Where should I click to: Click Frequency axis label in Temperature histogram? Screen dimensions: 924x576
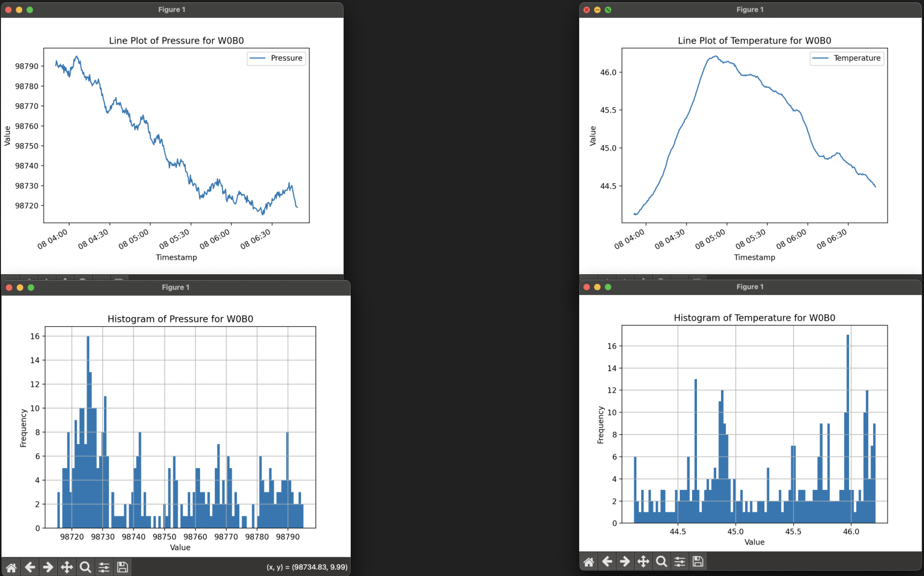pos(600,425)
